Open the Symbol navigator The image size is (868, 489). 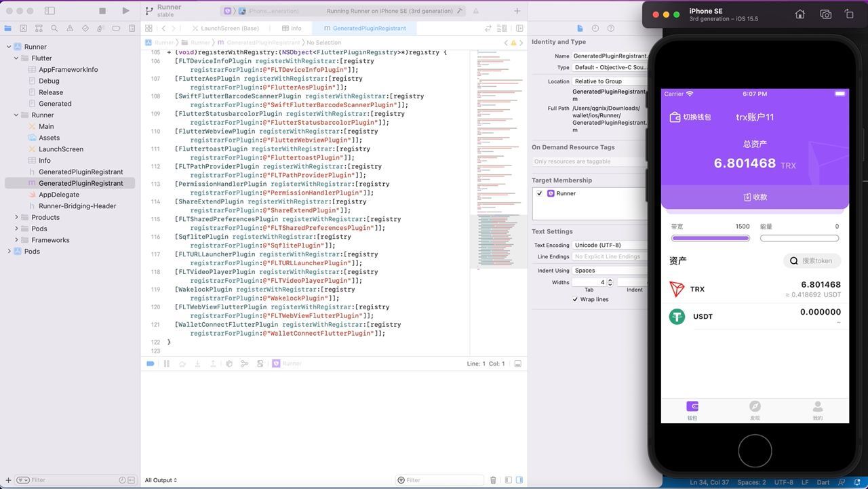point(39,28)
